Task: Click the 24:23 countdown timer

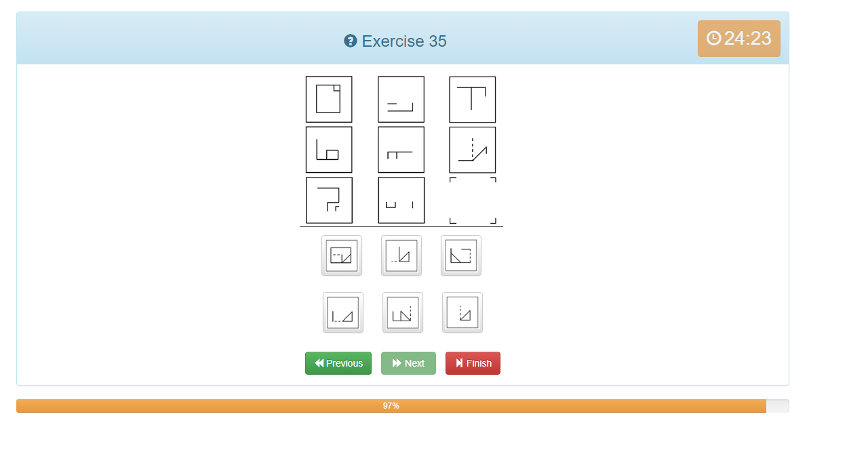Action: [x=739, y=39]
